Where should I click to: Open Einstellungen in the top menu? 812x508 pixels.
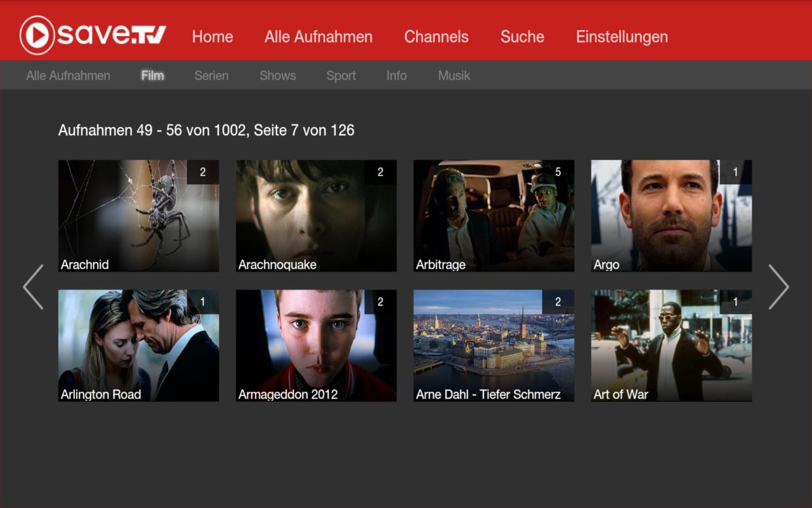[x=622, y=37]
